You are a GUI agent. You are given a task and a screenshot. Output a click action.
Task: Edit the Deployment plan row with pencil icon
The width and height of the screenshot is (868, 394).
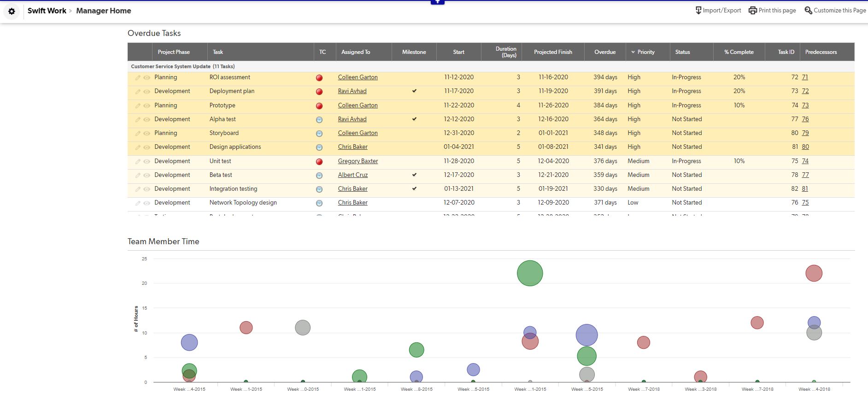coord(138,92)
